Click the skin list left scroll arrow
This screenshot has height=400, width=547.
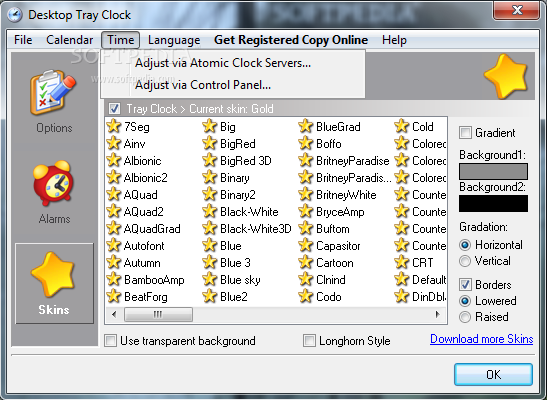point(114,314)
